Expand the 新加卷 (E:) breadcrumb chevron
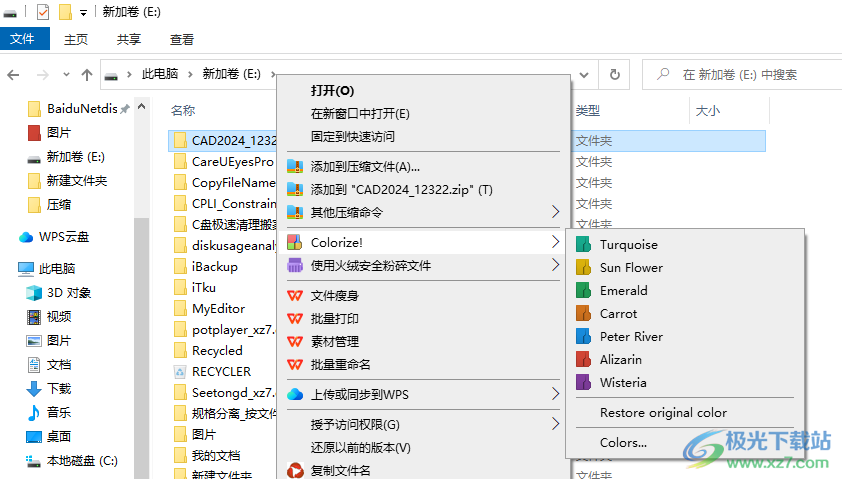842x479 pixels. [273, 75]
